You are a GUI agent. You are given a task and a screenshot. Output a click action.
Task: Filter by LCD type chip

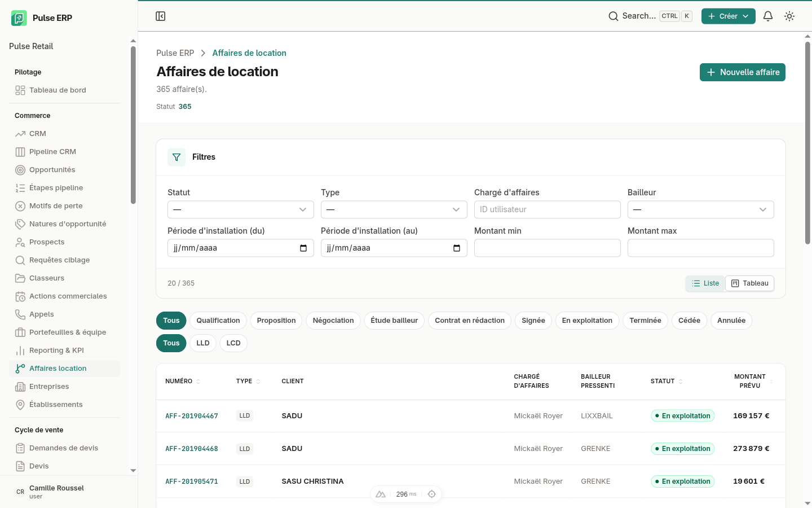pos(233,343)
